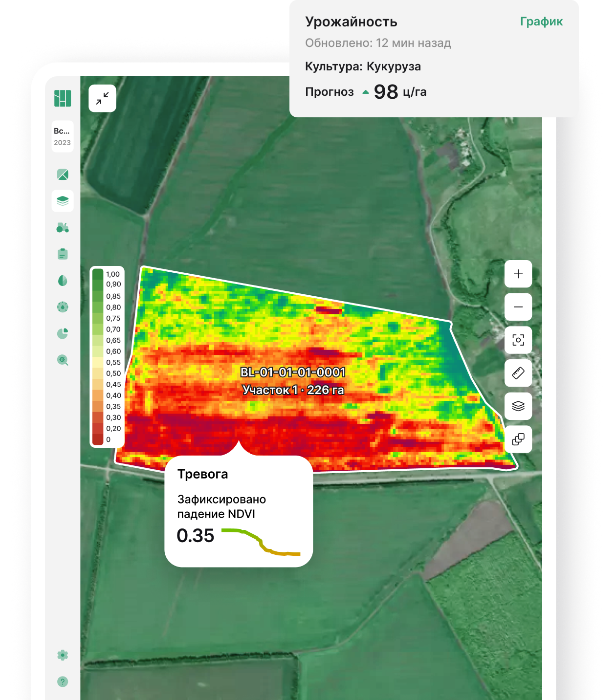Screen dimensions: 616x700
Task: Open settings gear in sidebar
Action: (x=63, y=655)
